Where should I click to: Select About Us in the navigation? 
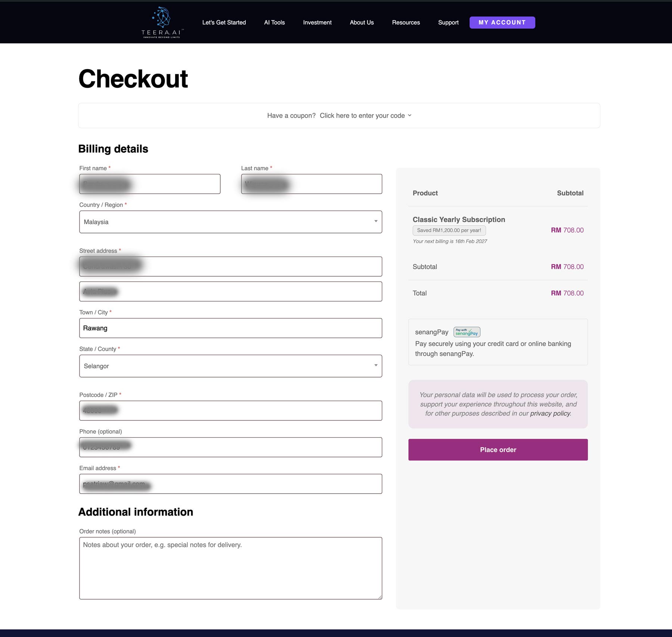tap(361, 22)
